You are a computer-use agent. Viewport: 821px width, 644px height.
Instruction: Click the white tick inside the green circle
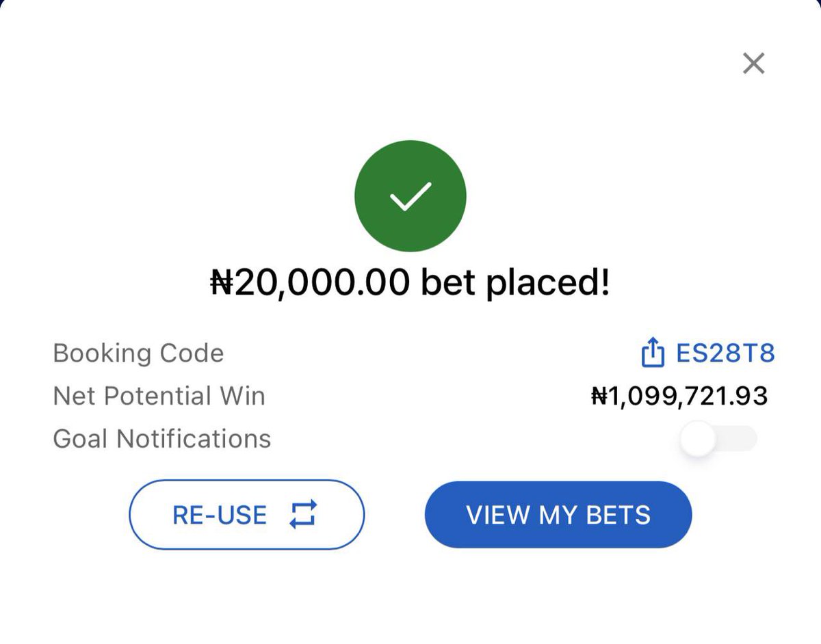coord(410,196)
